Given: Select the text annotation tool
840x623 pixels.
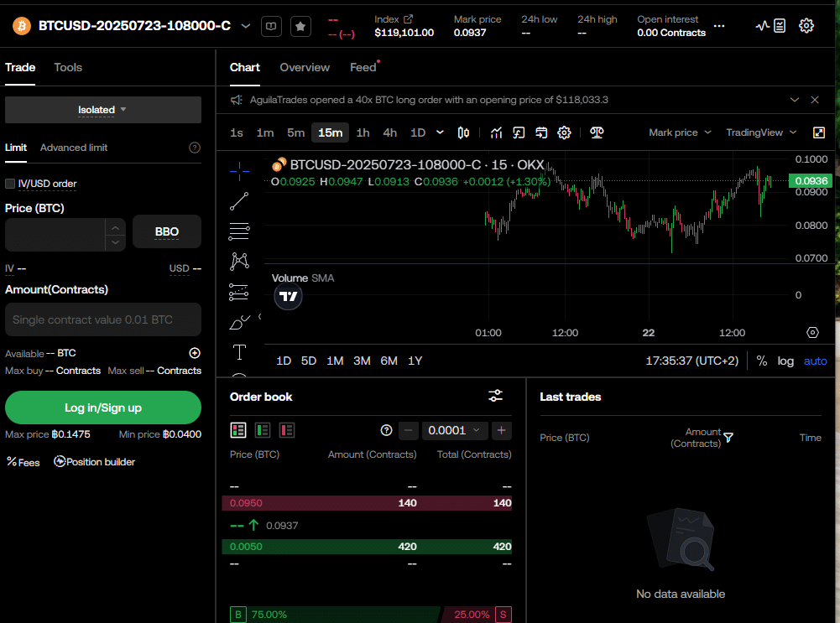Looking at the screenshot, I should tap(239, 351).
